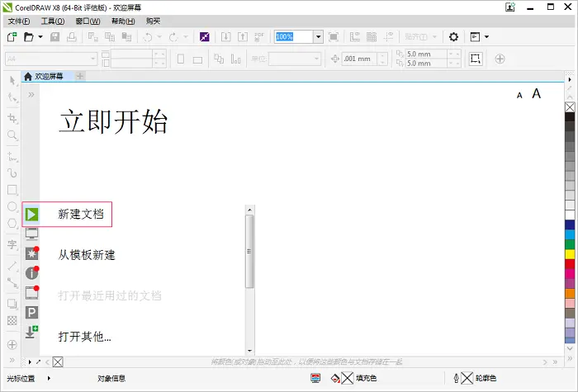Open Options via the gear icon
The width and height of the screenshot is (578, 392).
click(453, 37)
